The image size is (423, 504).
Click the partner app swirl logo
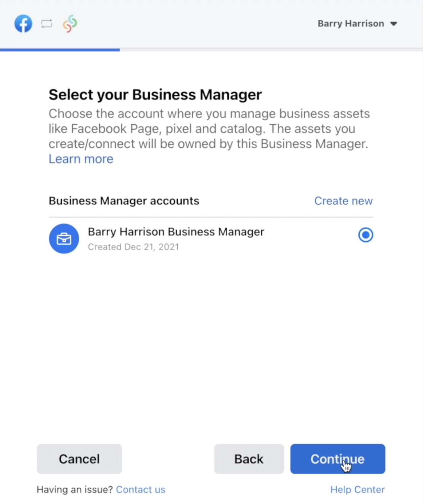click(70, 24)
